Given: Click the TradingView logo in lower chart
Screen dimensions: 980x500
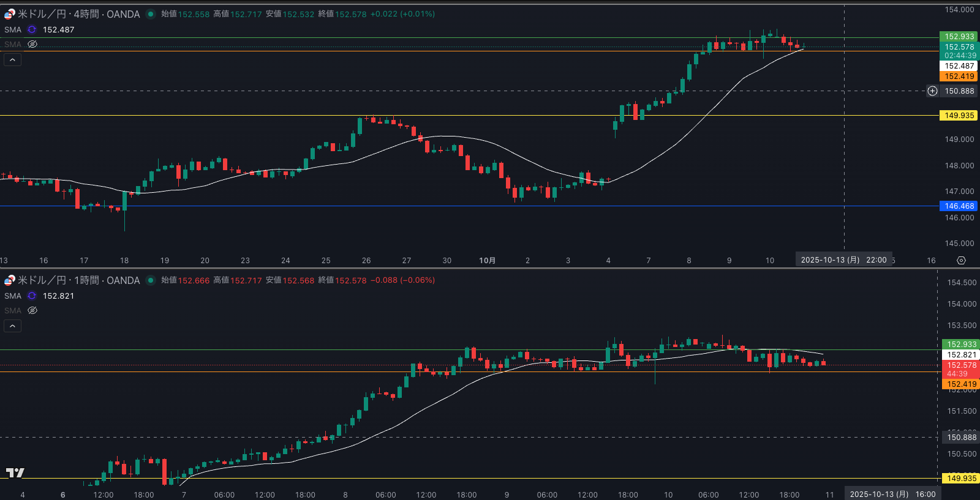Looking at the screenshot, I should (x=15, y=472).
